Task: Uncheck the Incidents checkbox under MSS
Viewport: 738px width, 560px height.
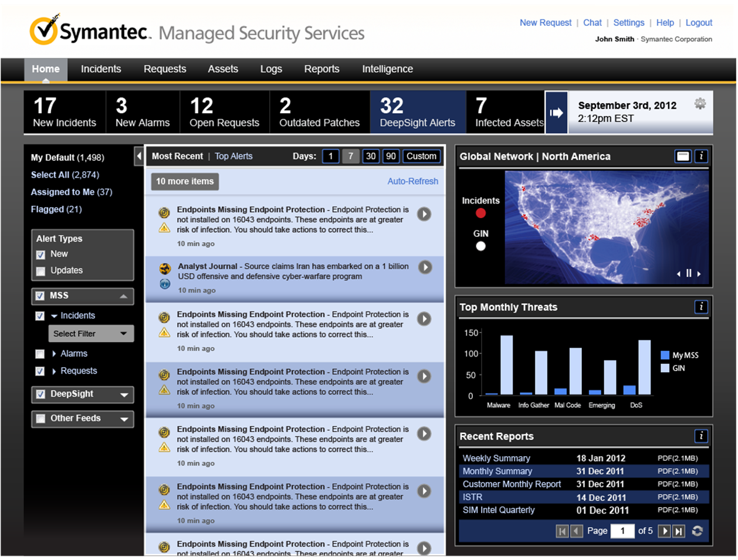Action: [x=40, y=316]
